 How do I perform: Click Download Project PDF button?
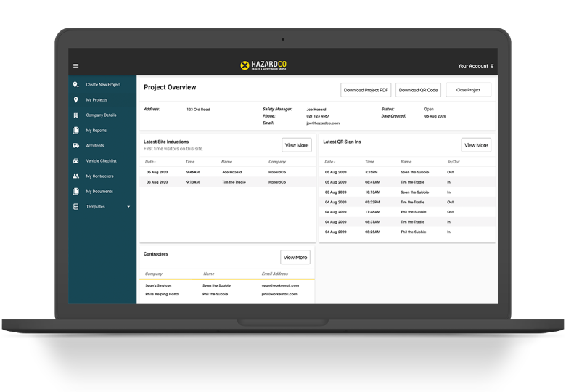coord(366,90)
